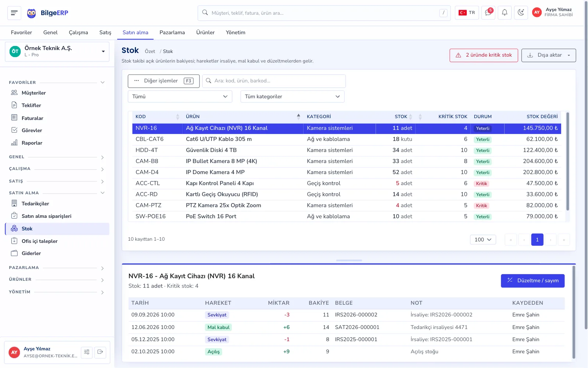Open Tedarikçiler in the sidebar
Screen dimensions: 588x368
(35, 204)
